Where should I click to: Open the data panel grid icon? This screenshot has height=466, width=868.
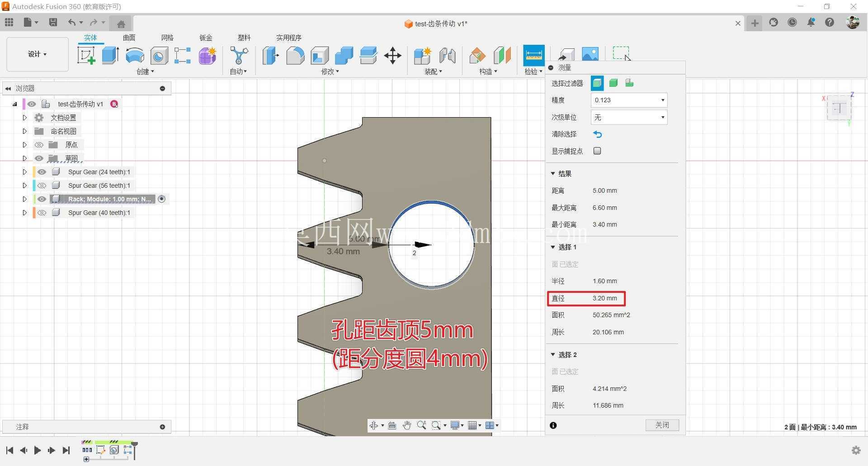(x=9, y=22)
